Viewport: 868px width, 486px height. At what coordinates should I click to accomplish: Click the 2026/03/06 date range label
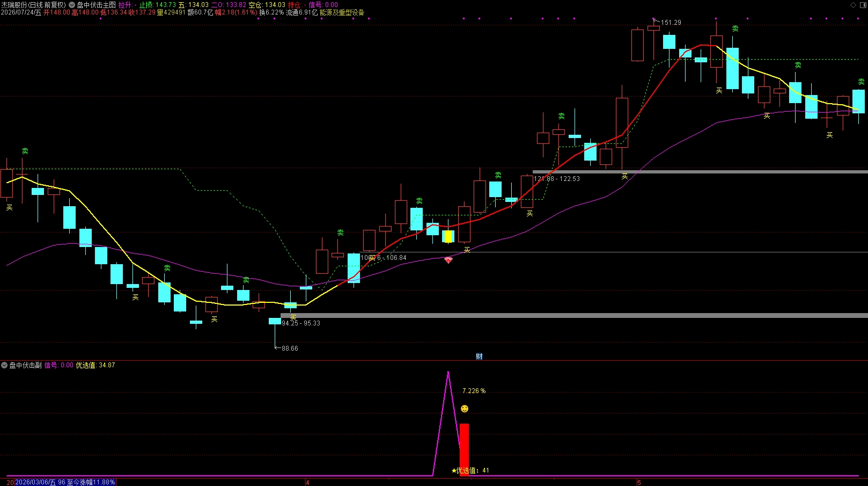[65, 482]
